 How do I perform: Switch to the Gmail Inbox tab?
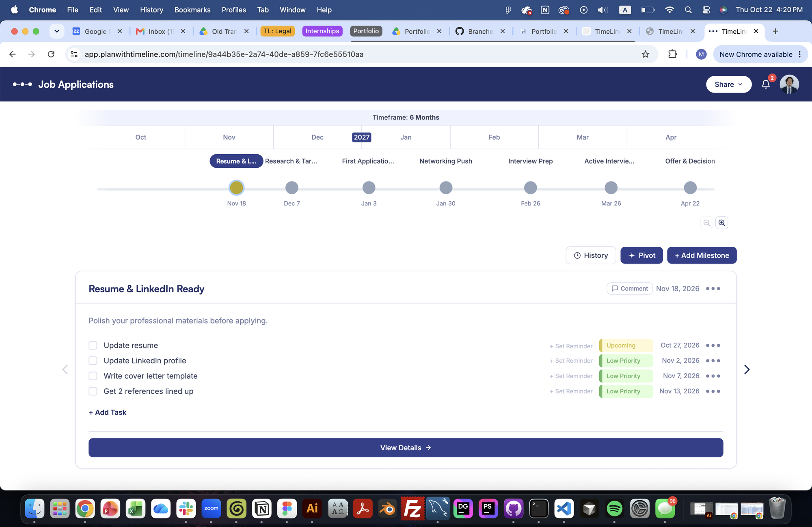pos(161,31)
